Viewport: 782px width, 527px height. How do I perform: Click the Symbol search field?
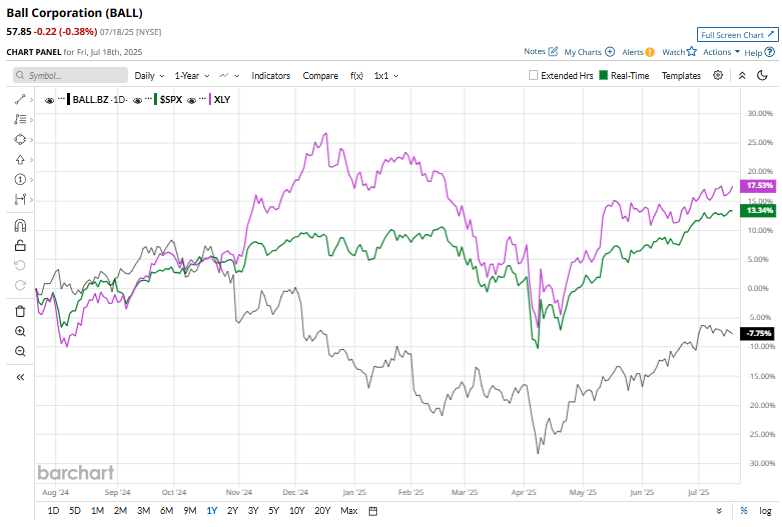tap(70, 75)
